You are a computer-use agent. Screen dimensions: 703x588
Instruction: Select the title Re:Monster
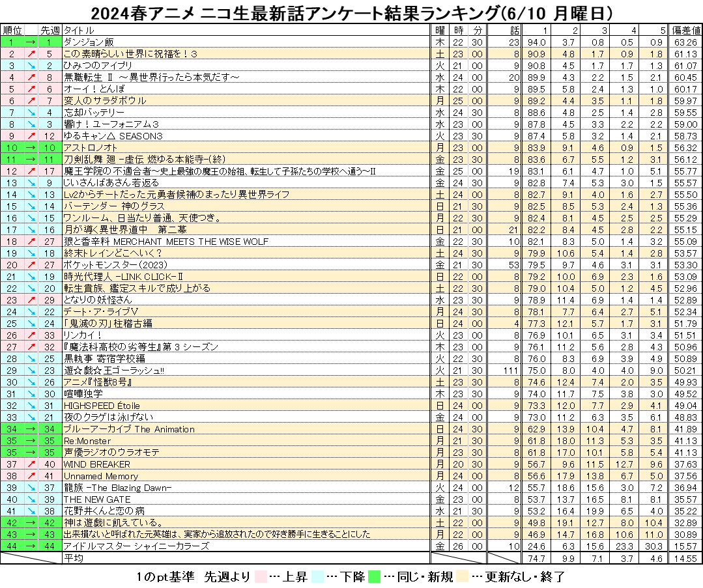coord(87,441)
